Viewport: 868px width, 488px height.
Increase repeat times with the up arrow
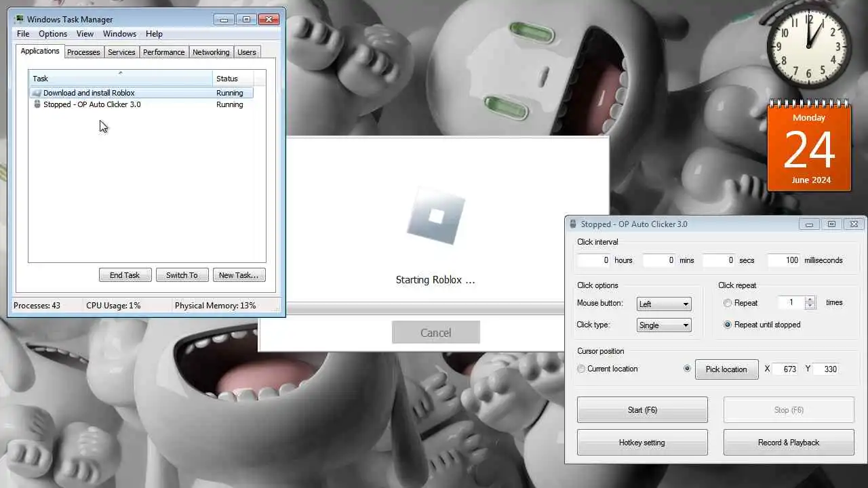click(x=810, y=300)
